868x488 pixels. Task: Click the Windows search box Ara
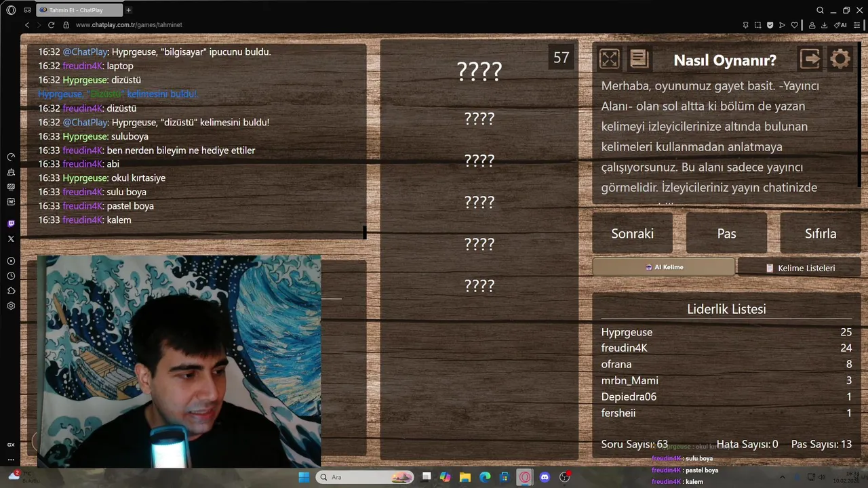coord(365,477)
